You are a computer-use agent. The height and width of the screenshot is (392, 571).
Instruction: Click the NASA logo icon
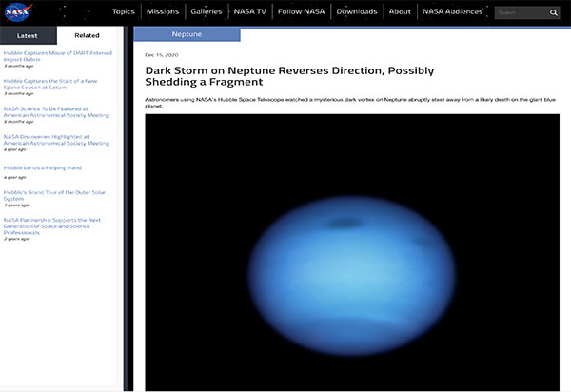tap(18, 12)
